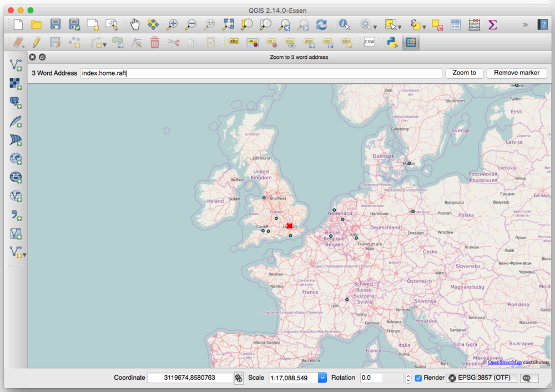Click the Deselect Features icon
This screenshot has height=392, width=555.
click(437, 25)
